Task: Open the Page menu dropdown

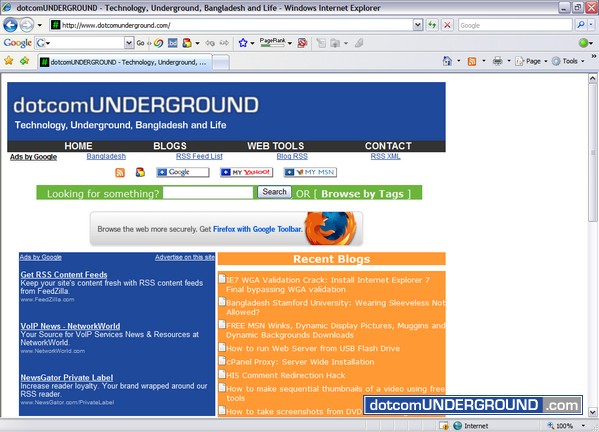Action: click(531, 61)
